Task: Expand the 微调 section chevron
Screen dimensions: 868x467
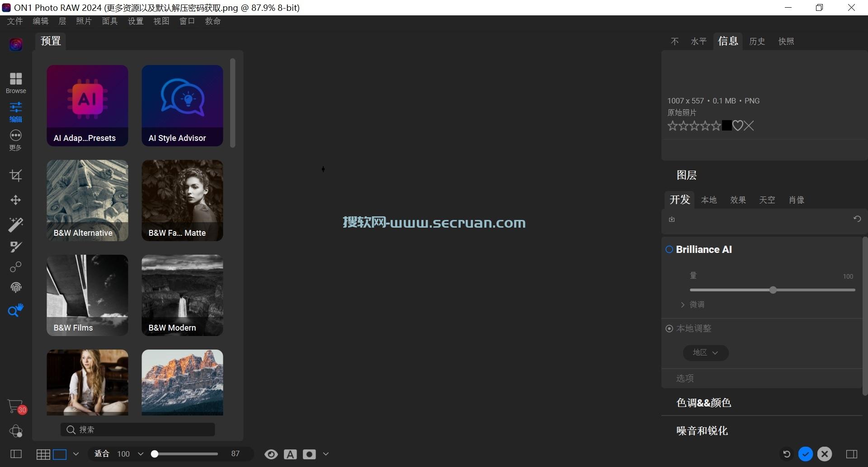Action: coord(683,305)
